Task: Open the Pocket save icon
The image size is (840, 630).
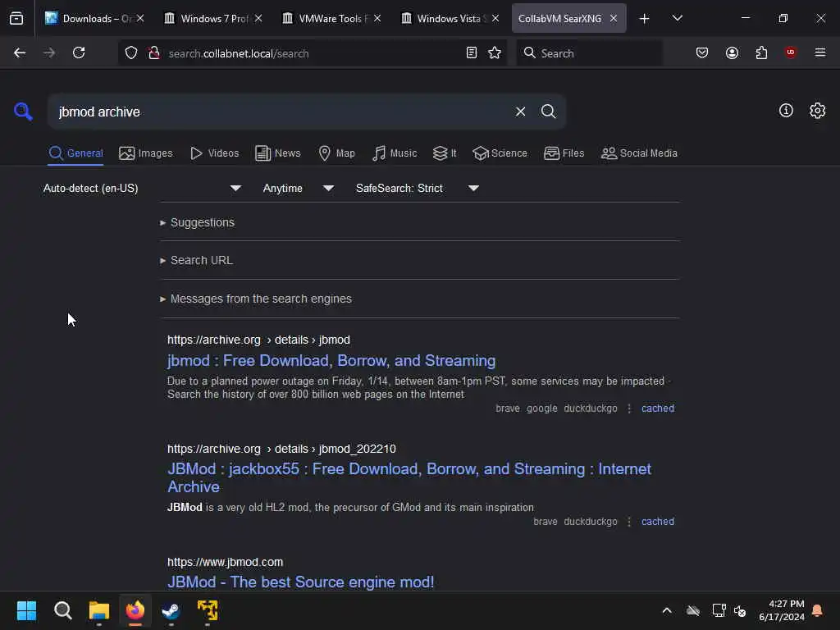Action: [702, 53]
